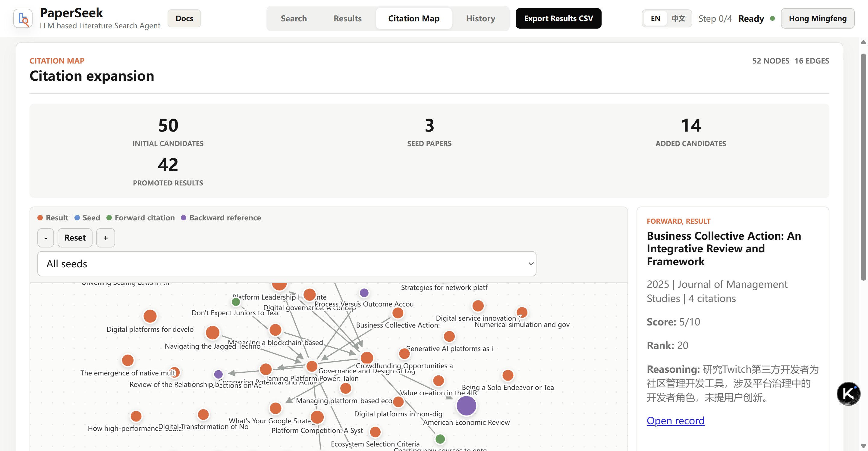Select the Navigating the Jagged Techno node
Image resolution: width=868 pixels, height=451 pixels.
tap(212, 332)
